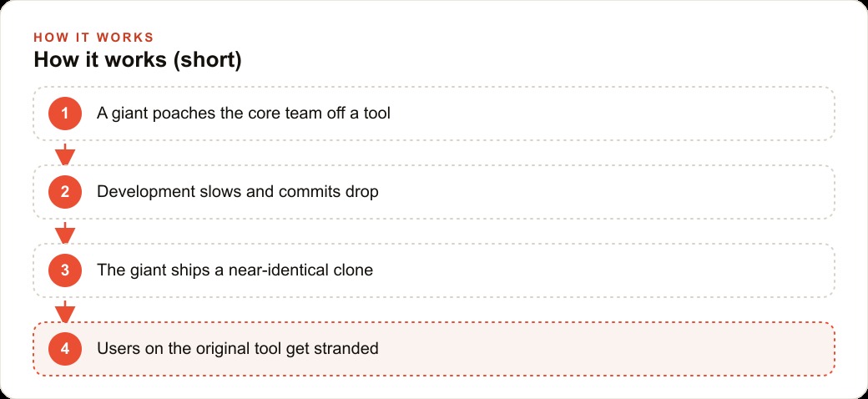
Task: Click empty area of the highlighted step 4 card
Action: tap(609, 349)
